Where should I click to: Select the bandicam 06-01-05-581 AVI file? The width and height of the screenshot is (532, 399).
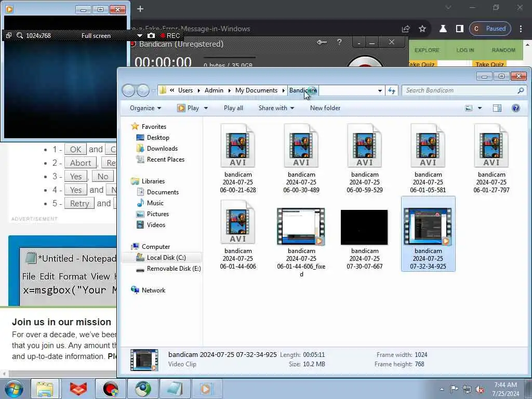click(428, 158)
